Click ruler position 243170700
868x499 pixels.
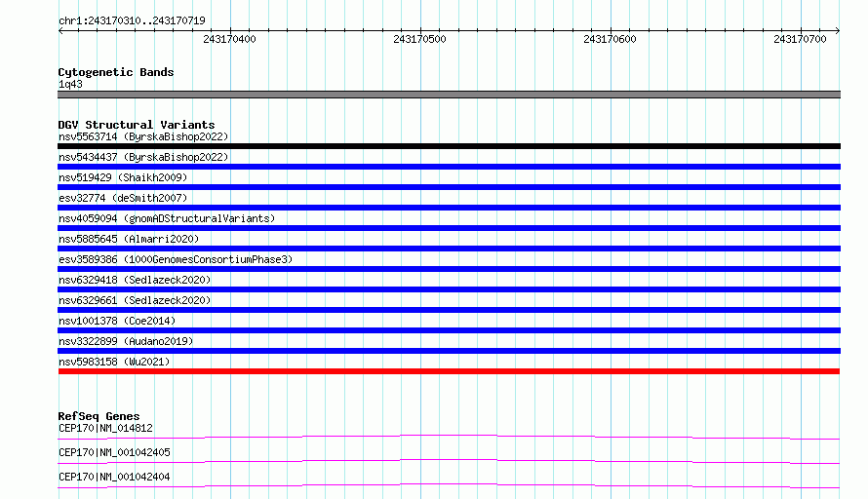tap(800, 39)
